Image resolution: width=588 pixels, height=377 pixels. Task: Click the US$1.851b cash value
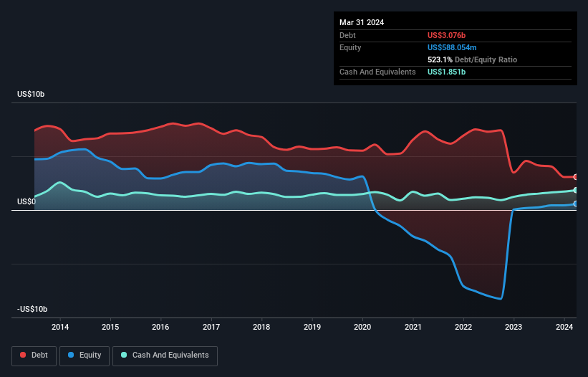pos(446,72)
